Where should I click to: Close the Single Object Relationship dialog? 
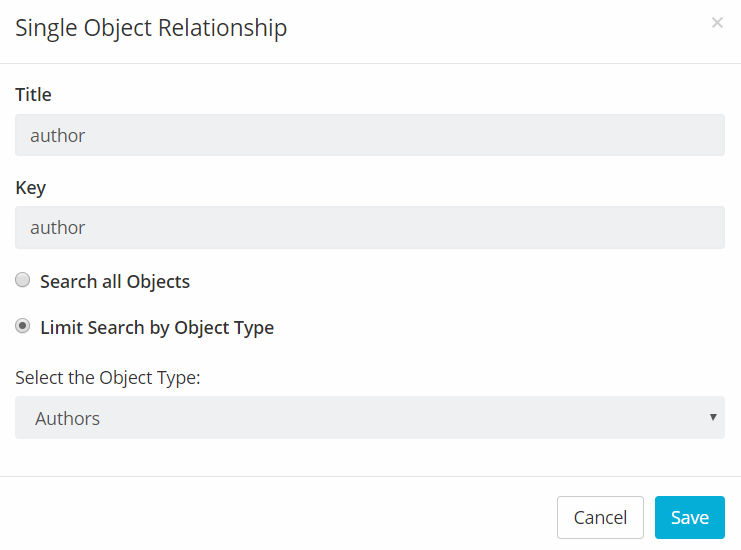point(717,23)
